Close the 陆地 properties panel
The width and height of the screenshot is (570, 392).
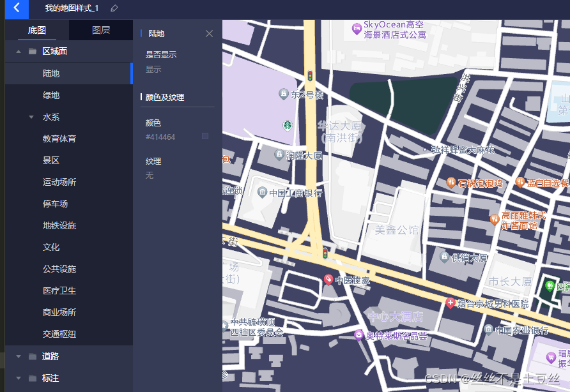pyautogui.click(x=209, y=34)
